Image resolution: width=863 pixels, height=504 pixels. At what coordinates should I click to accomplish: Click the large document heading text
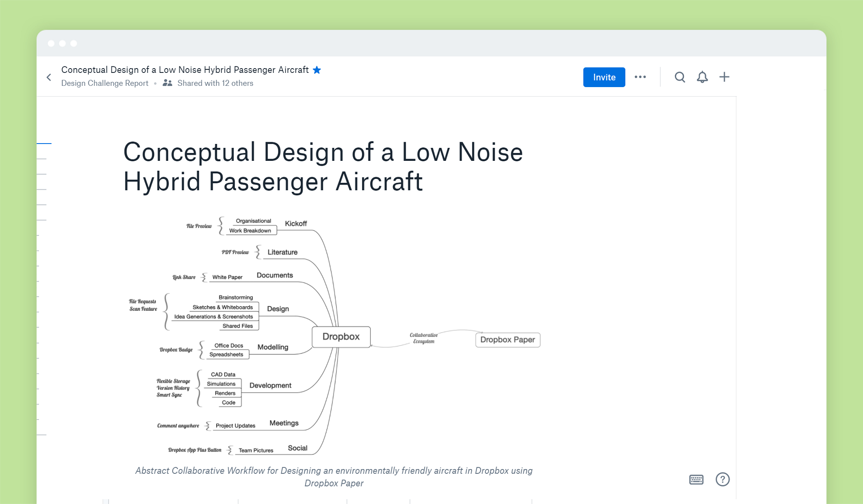323,166
